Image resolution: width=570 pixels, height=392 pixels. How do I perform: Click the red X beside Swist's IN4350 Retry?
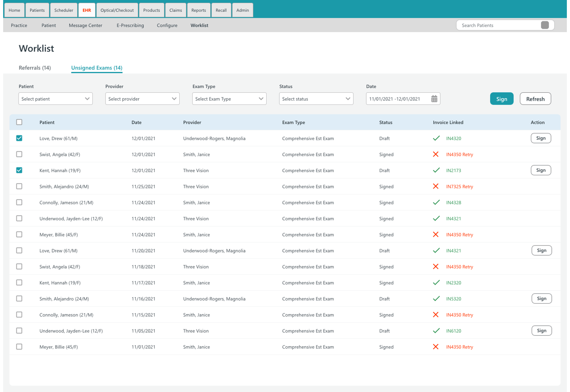point(436,154)
